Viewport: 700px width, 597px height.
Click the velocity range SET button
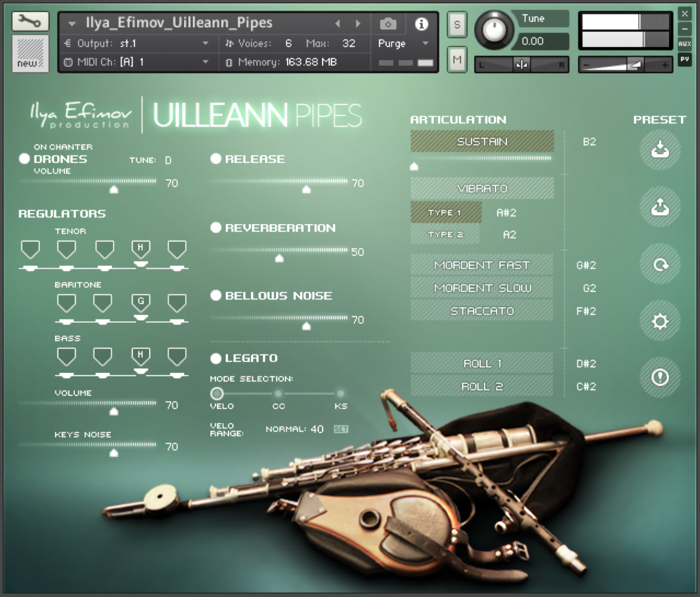click(341, 429)
